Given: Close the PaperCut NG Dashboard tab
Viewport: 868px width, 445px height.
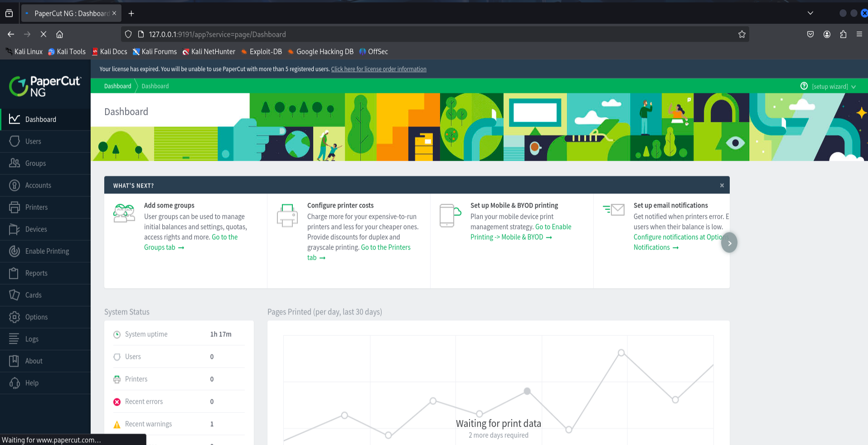Looking at the screenshot, I should click(x=114, y=13).
